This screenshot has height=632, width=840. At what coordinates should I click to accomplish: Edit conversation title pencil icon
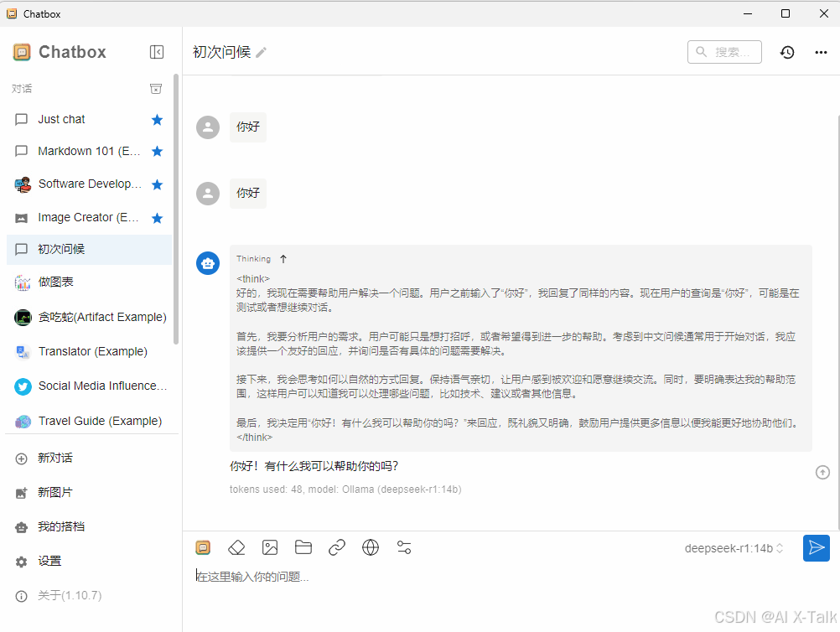point(261,53)
